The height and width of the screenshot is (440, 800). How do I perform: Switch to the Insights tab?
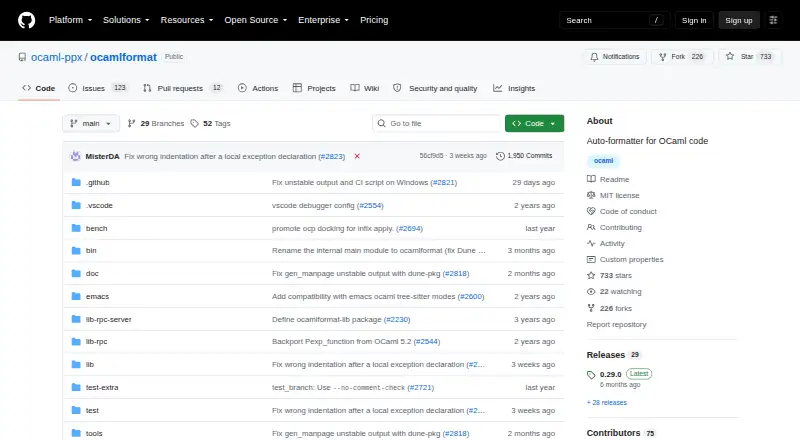[514, 88]
